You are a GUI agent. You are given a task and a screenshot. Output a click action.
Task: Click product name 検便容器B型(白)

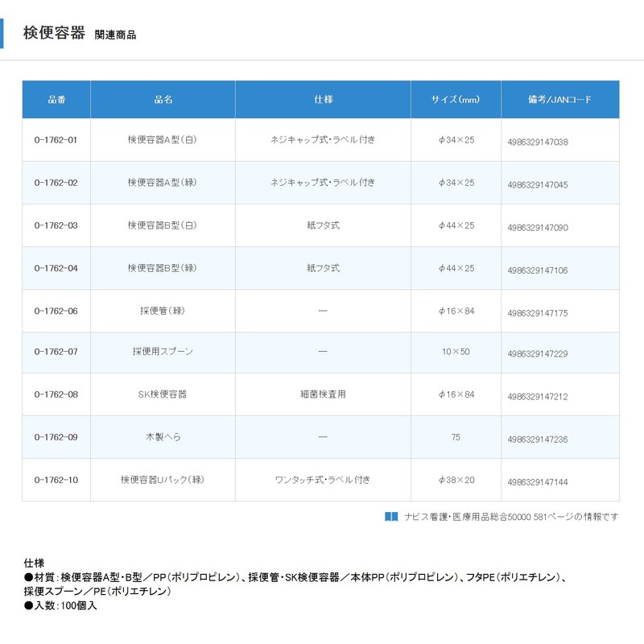pyautogui.click(x=163, y=225)
